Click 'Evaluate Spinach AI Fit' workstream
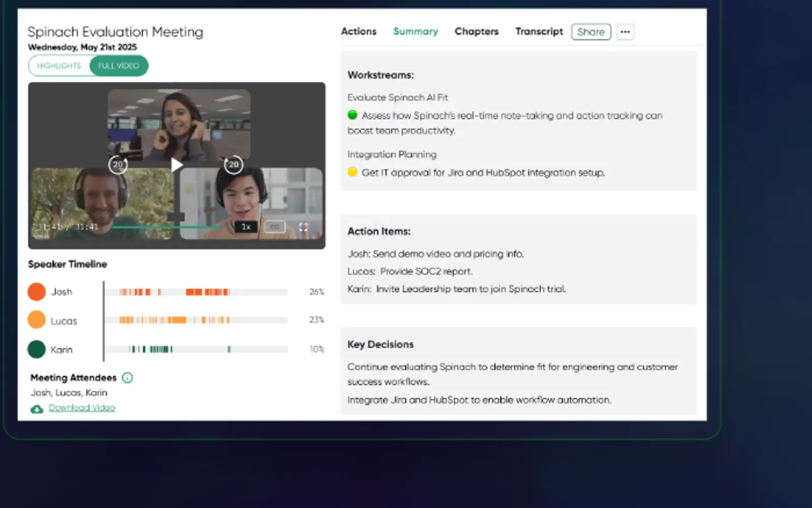This screenshot has height=508, width=812. pyautogui.click(x=397, y=97)
